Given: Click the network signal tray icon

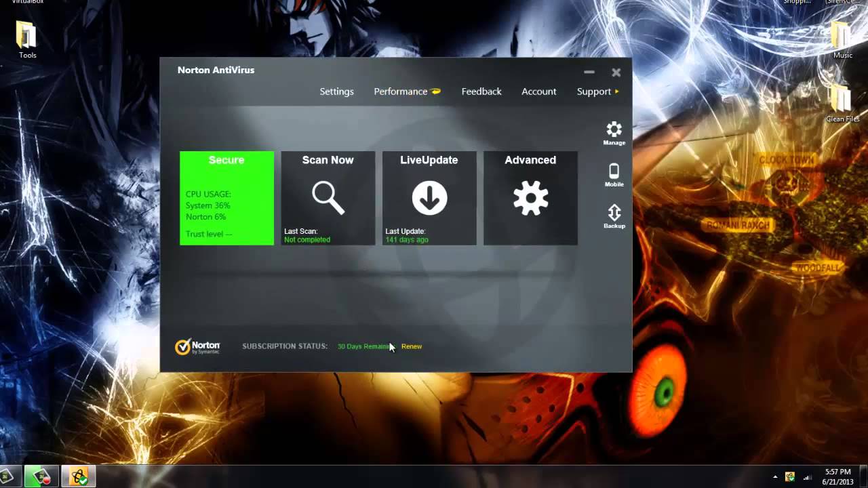Looking at the screenshot, I should pos(807,476).
